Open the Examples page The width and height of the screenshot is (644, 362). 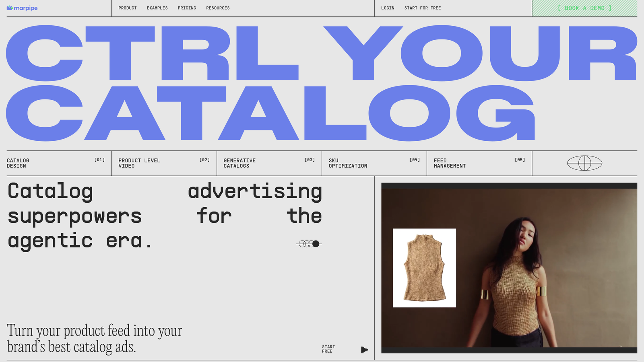[157, 8]
